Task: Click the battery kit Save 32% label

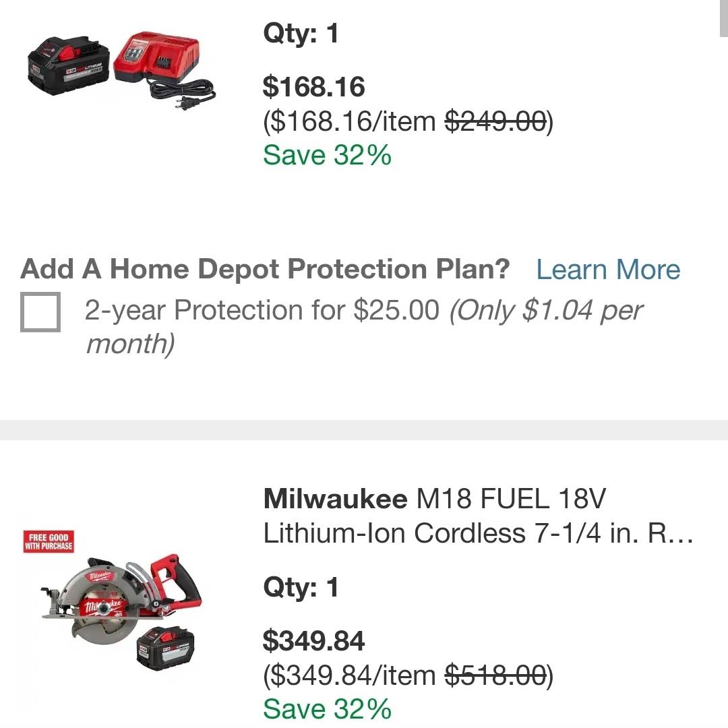Action: click(x=328, y=155)
